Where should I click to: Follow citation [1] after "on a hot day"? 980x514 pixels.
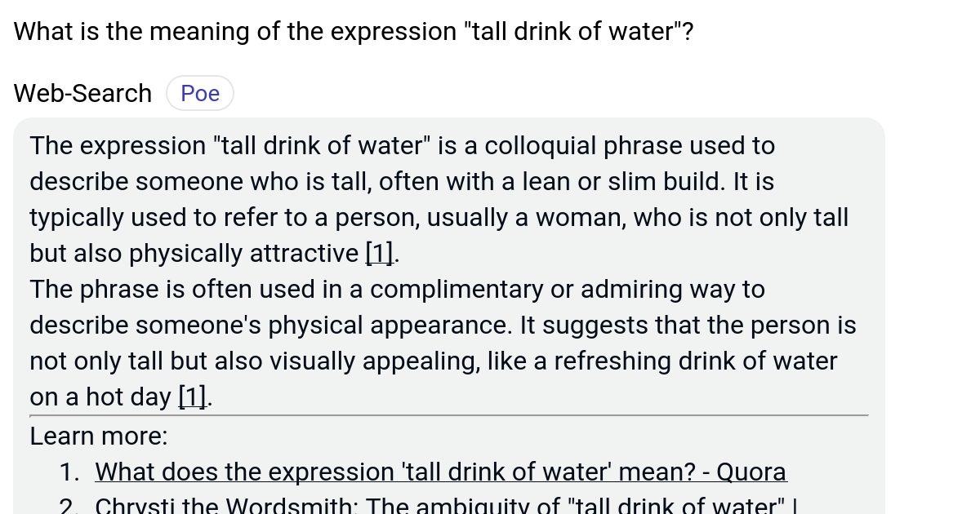[x=191, y=397]
